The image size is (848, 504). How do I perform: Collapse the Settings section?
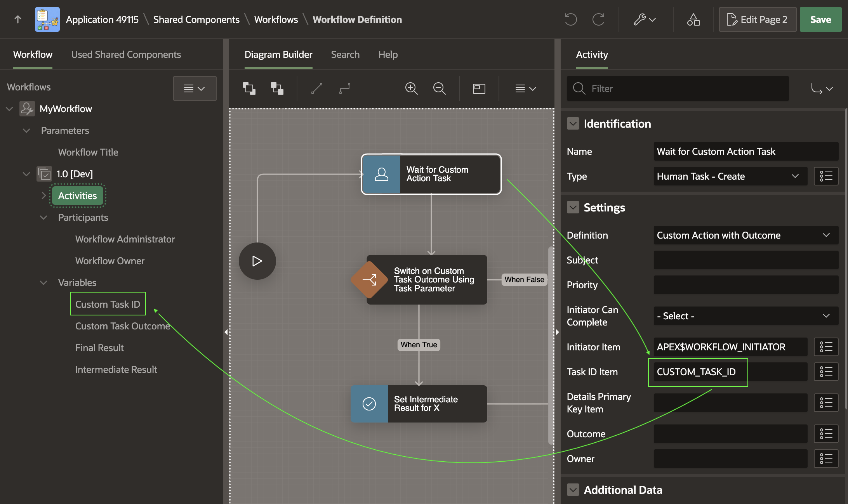tap(573, 208)
